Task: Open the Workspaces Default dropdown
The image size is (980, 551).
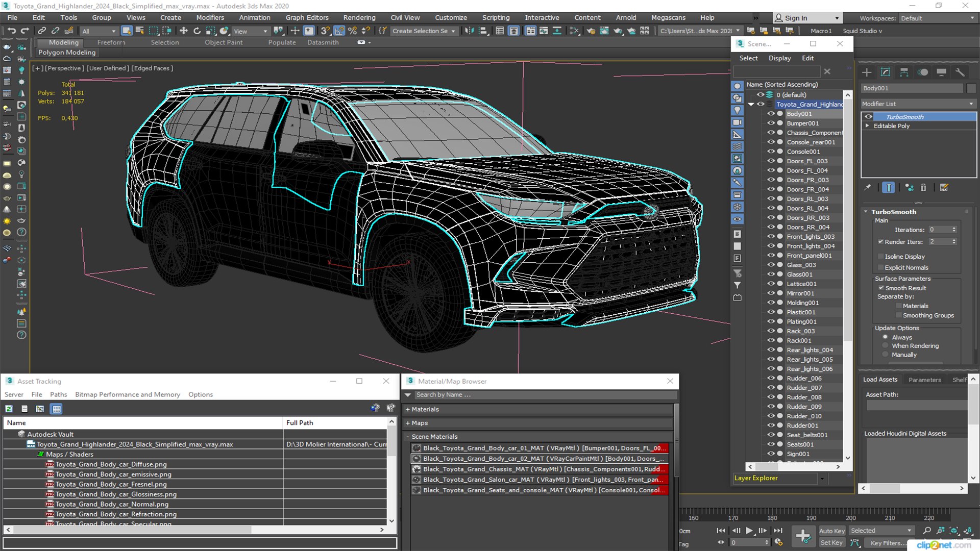Action: tap(937, 18)
